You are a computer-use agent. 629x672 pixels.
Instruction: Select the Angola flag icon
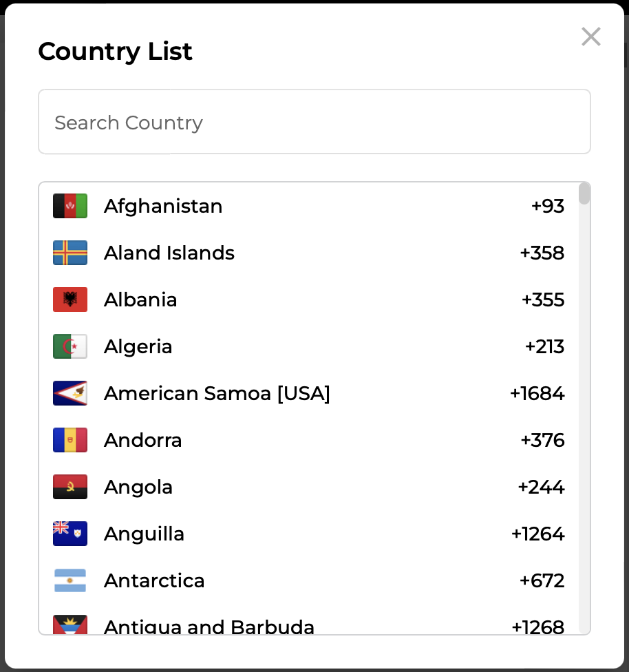[70, 487]
